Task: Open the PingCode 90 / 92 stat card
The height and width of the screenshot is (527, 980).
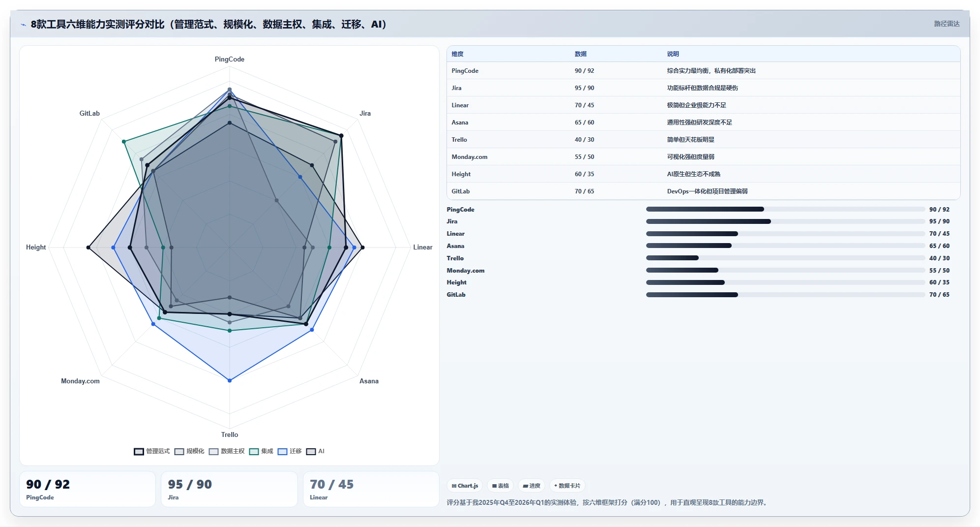Action: [88, 489]
